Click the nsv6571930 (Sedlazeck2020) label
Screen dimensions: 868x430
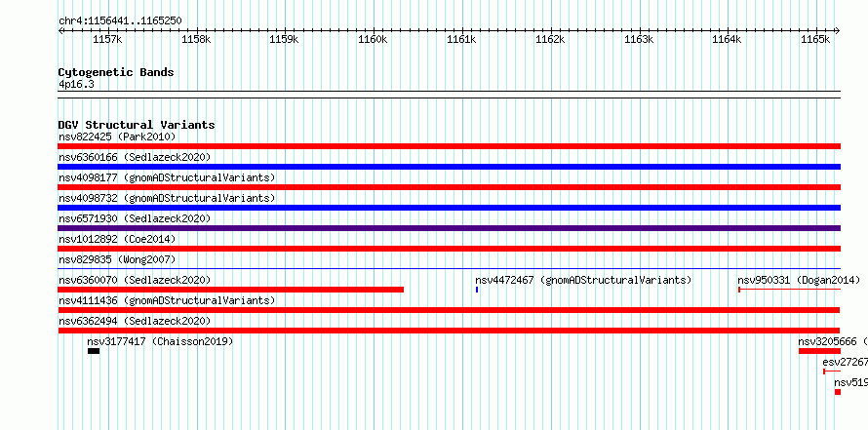click(135, 218)
